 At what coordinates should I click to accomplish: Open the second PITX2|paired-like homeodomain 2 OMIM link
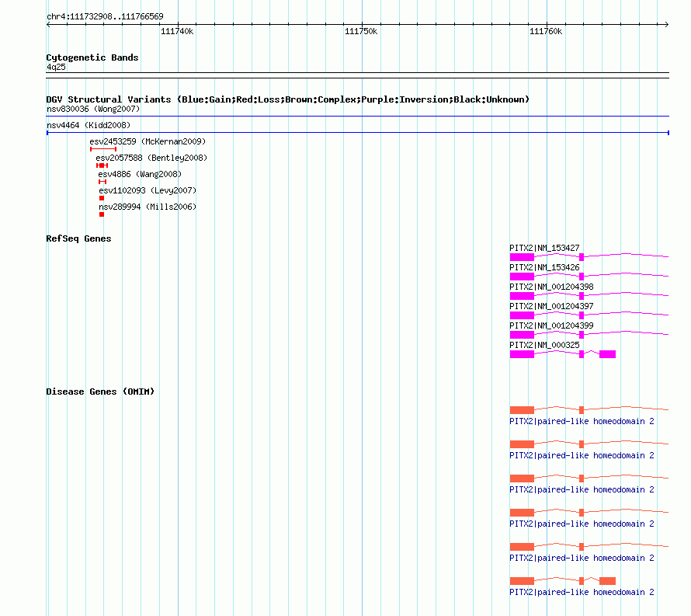(582, 455)
